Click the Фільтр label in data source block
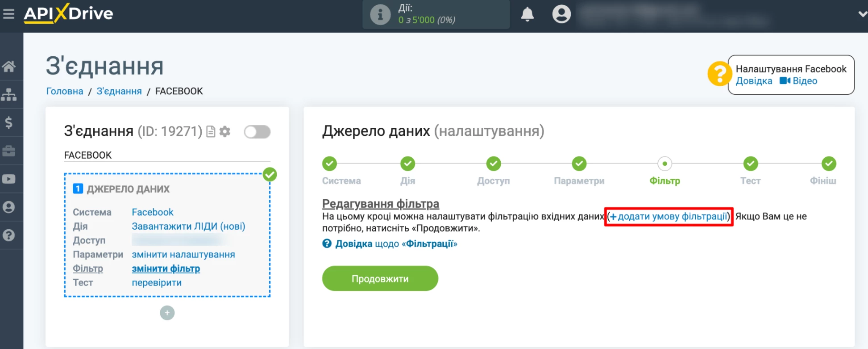 88,269
